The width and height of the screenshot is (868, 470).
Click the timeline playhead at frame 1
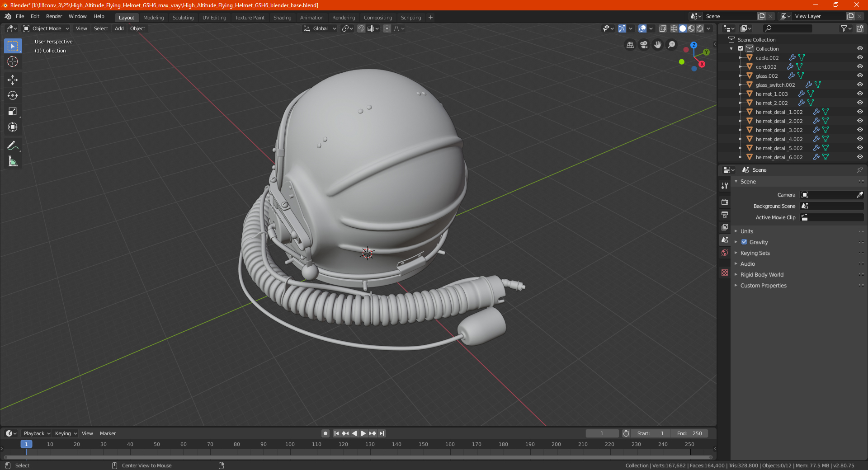26,444
